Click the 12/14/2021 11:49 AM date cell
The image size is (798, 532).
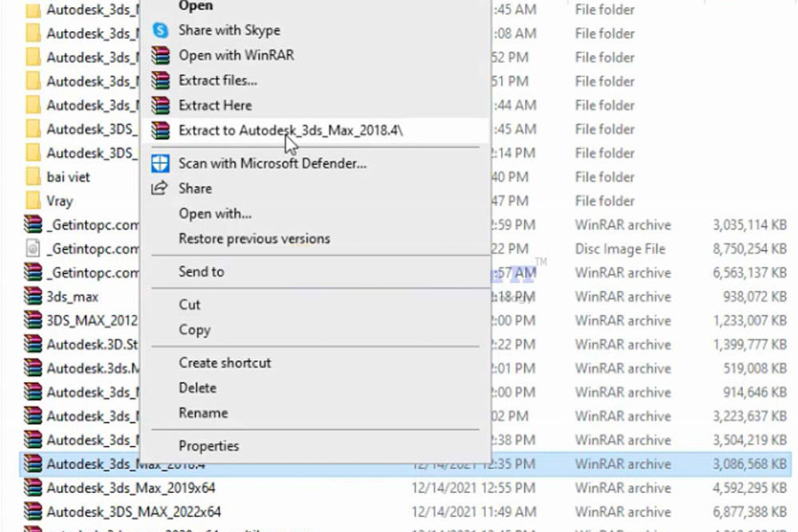473,512
